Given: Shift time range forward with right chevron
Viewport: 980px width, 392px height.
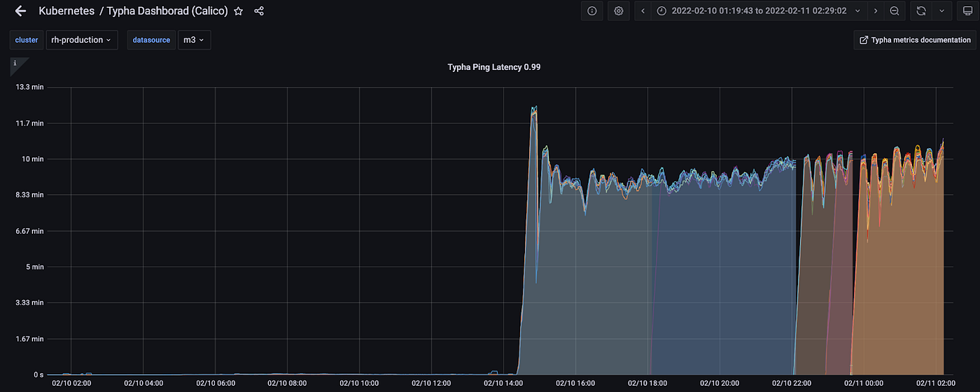Looking at the screenshot, I should (x=876, y=11).
